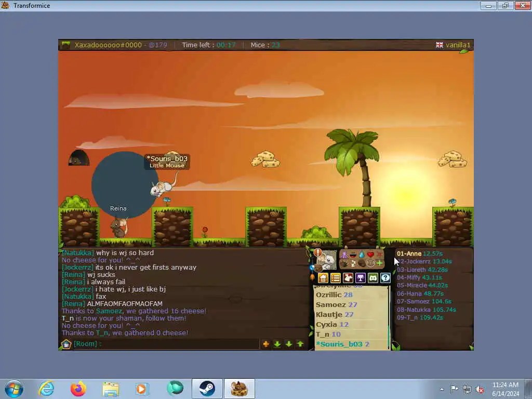Screen dimensions: 532x399
Task: Click the vanilla1 room name
Action: pos(458,45)
